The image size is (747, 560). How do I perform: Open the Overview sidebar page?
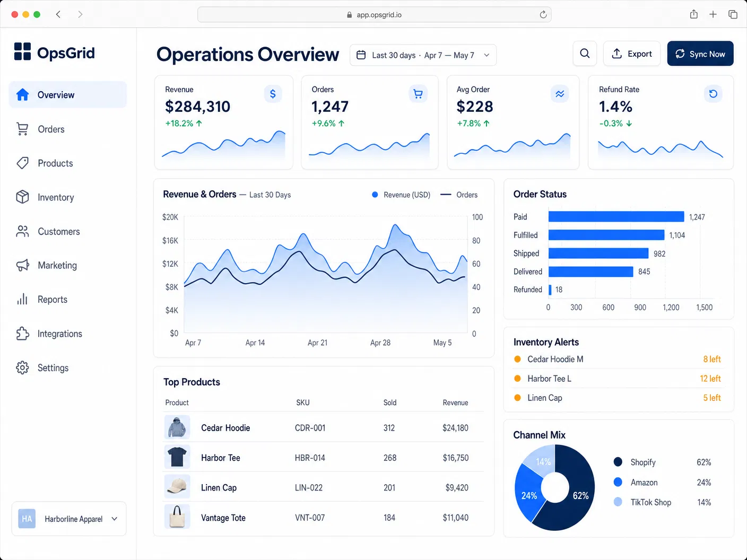point(68,95)
